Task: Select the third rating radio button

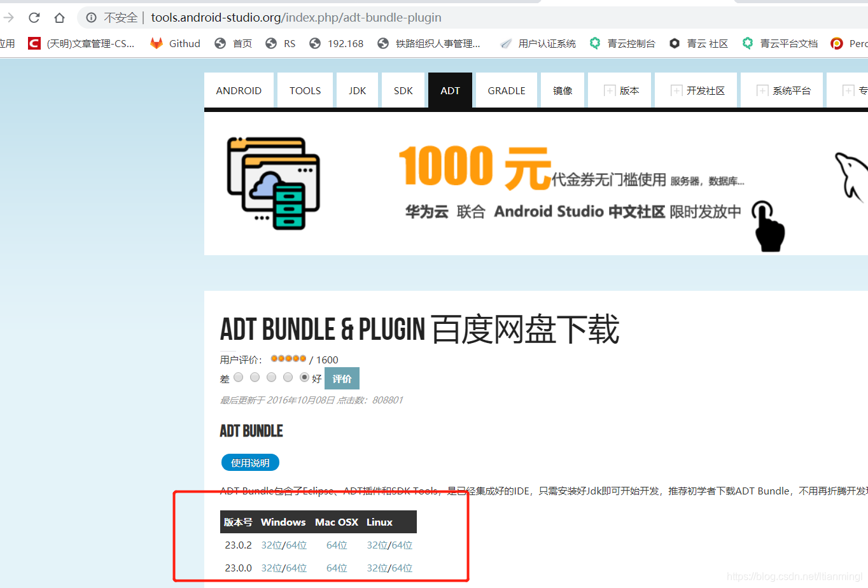Action: (x=272, y=377)
